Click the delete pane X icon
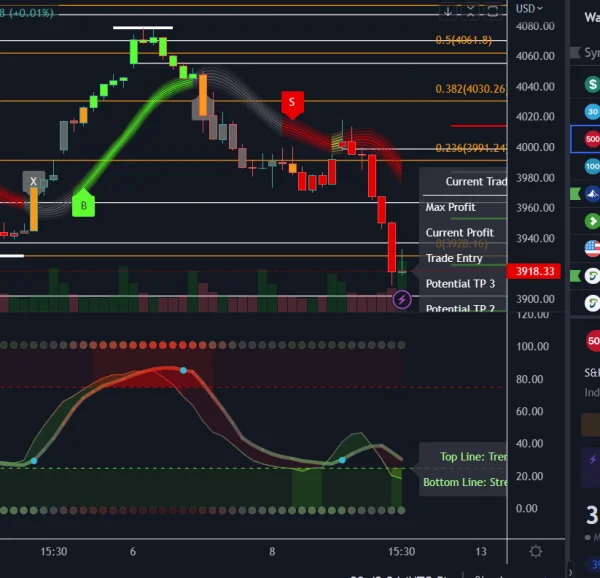 point(472,11)
